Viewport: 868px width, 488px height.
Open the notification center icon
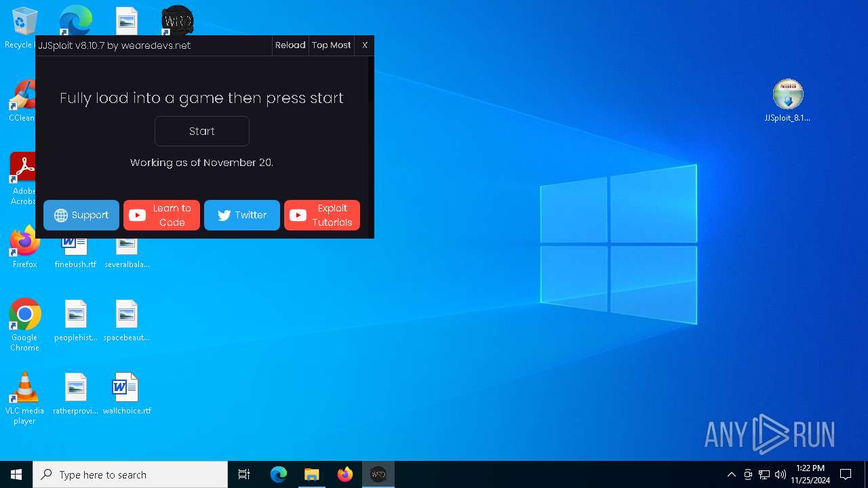[846, 474]
